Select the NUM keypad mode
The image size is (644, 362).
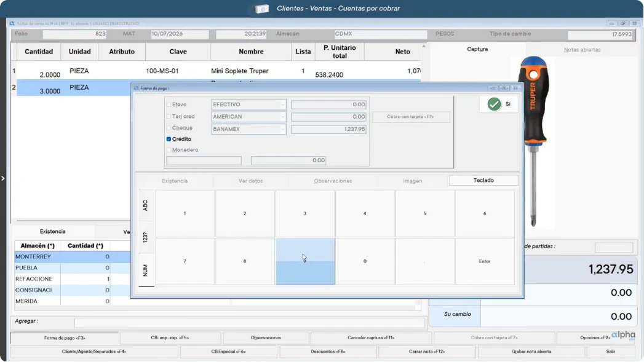pyautogui.click(x=145, y=270)
